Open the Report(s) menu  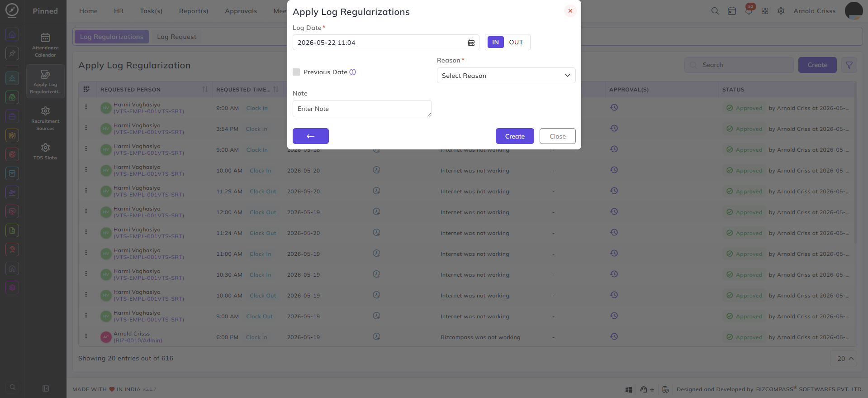click(x=194, y=11)
